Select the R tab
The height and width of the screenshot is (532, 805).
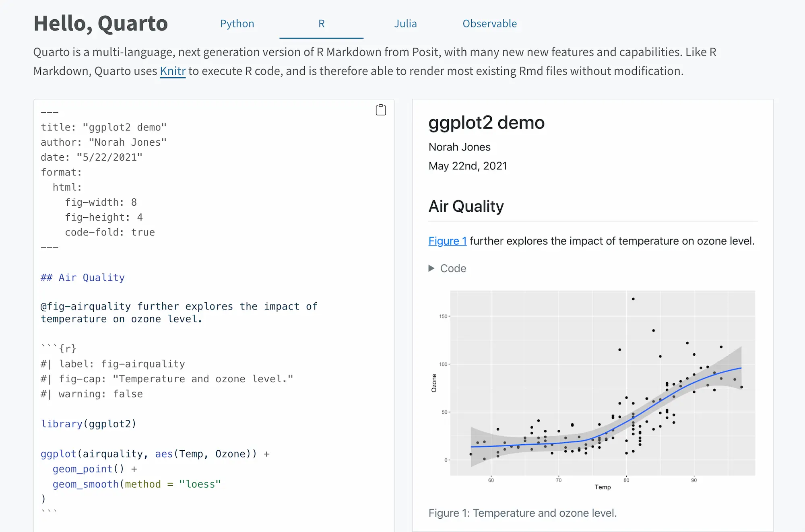point(321,24)
